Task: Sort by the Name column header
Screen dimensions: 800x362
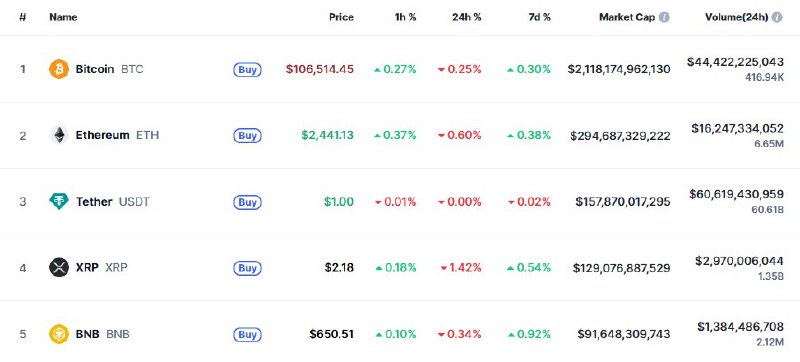Action: 63,17
